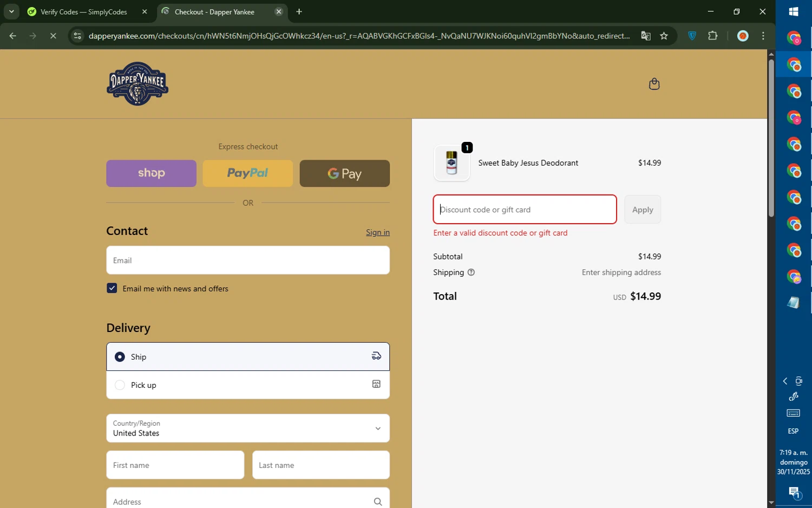Close the Verify Codes tab

[x=145, y=11]
